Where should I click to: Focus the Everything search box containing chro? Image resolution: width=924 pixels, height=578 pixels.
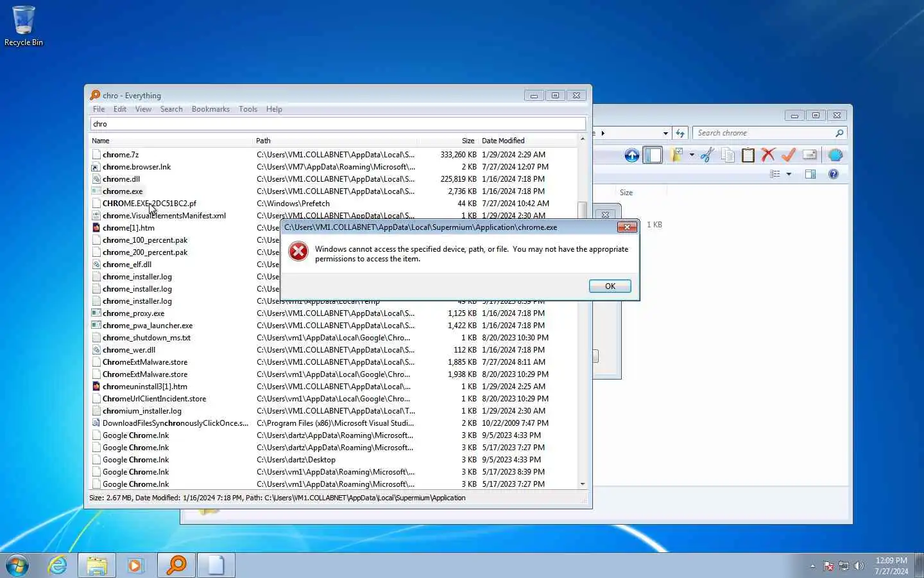338,124
